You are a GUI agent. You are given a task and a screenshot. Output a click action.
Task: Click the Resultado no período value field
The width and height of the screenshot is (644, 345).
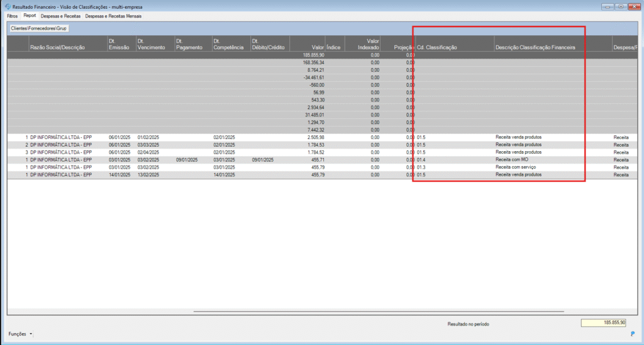tap(603, 323)
